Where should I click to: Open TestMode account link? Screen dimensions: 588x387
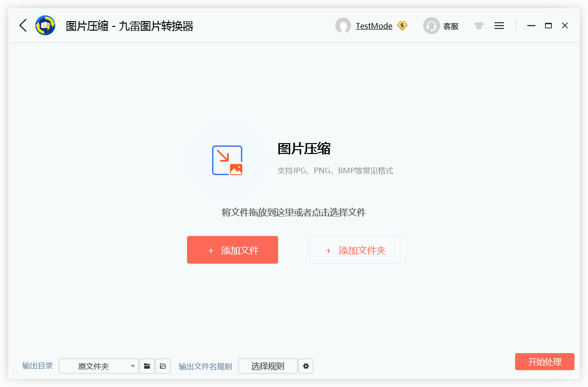(x=374, y=26)
